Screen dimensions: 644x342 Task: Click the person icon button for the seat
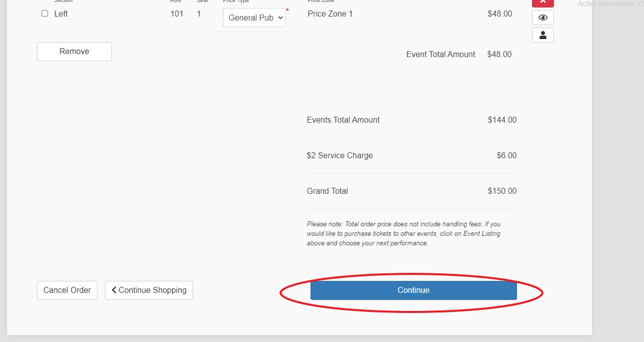pyautogui.click(x=542, y=35)
